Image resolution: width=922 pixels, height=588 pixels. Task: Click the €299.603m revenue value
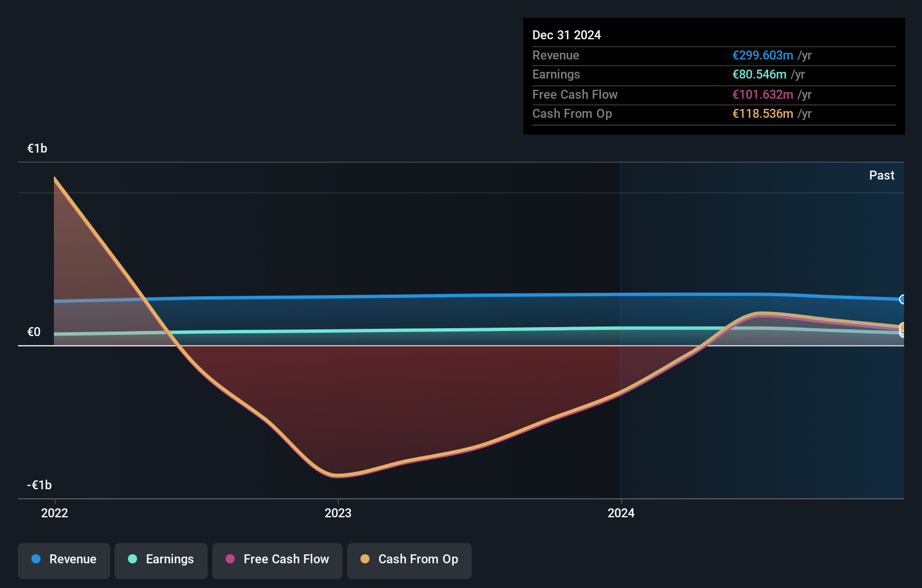pyautogui.click(x=763, y=55)
